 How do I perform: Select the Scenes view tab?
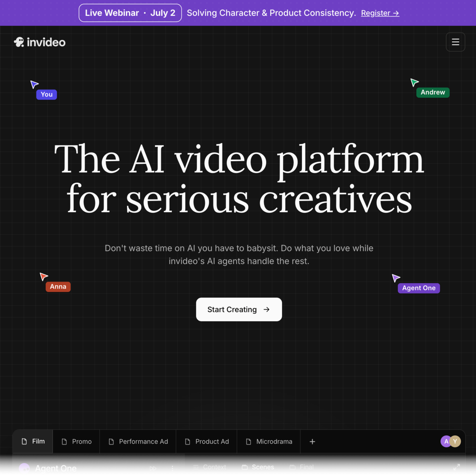pos(258,467)
